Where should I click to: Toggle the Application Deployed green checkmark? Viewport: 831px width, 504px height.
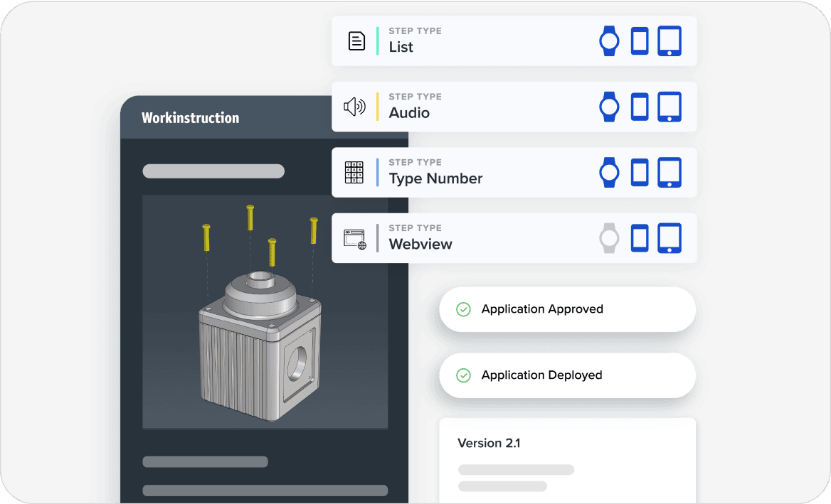(463, 375)
